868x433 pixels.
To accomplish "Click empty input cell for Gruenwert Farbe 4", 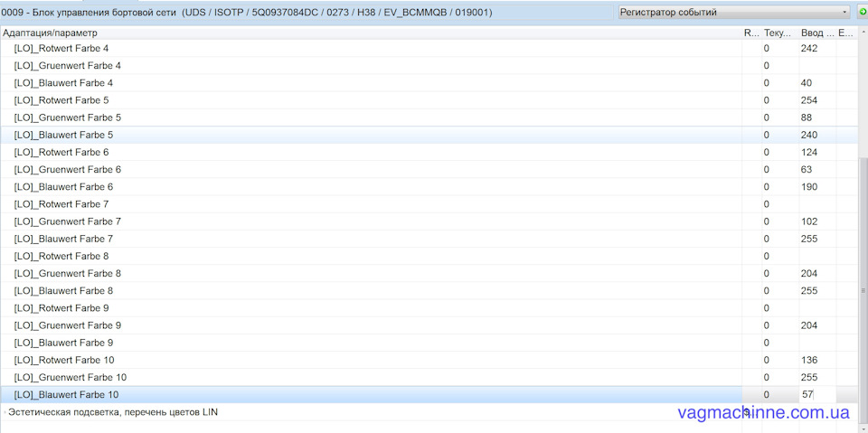I will (x=817, y=65).
